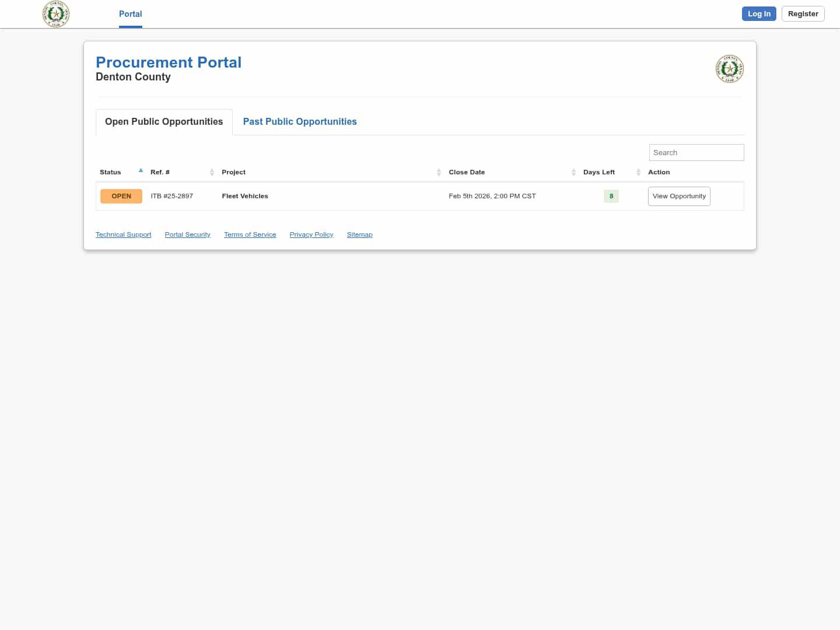The width and height of the screenshot is (840, 630).
Task: Sort opportunities using the Project column arrows
Action: [x=439, y=172]
